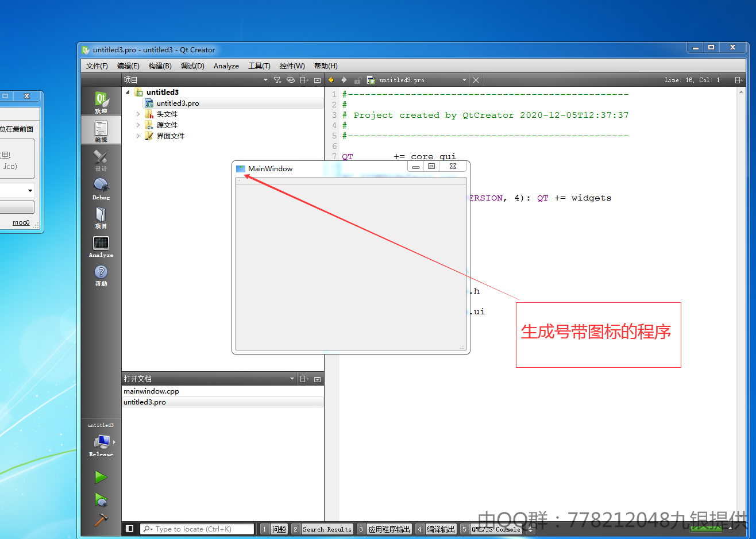Close the Open Documents pane
Screen dimensions: 756x539
[x=317, y=379]
